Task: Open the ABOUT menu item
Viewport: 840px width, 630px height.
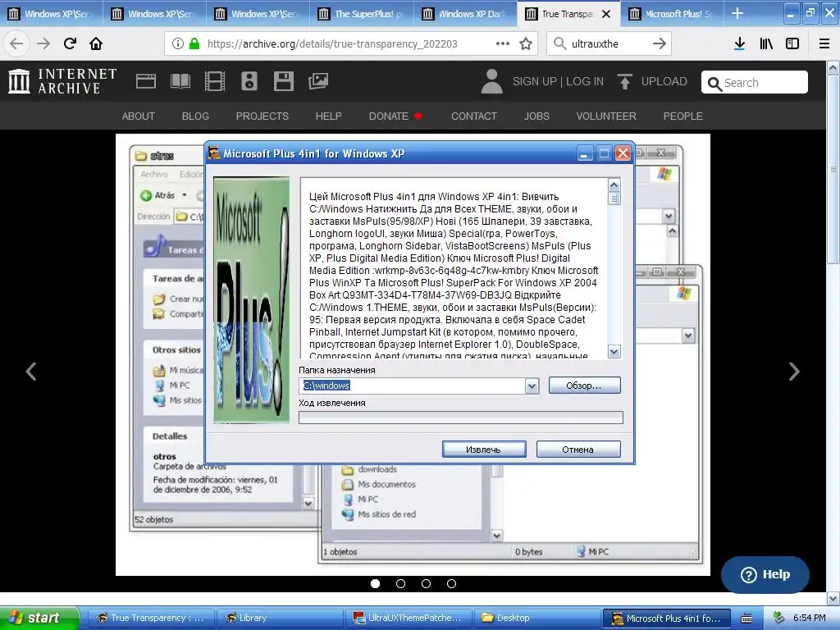Action: coord(138,116)
